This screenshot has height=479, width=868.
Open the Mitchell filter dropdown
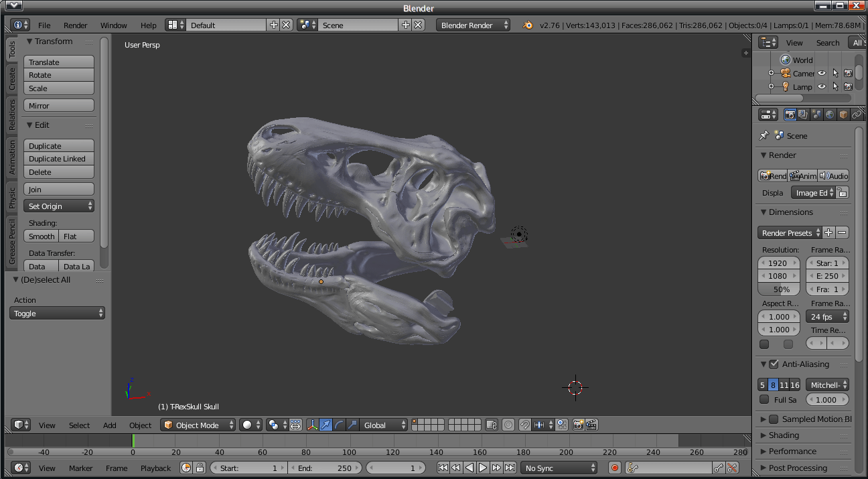pos(827,385)
